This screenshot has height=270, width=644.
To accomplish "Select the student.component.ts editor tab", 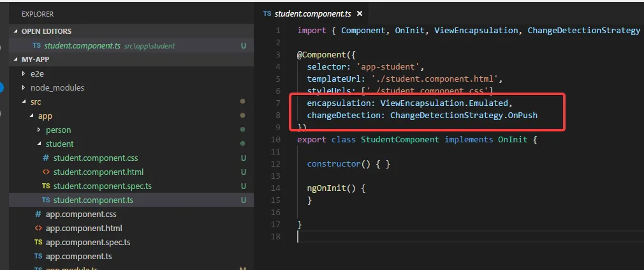I will (x=313, y=13).
